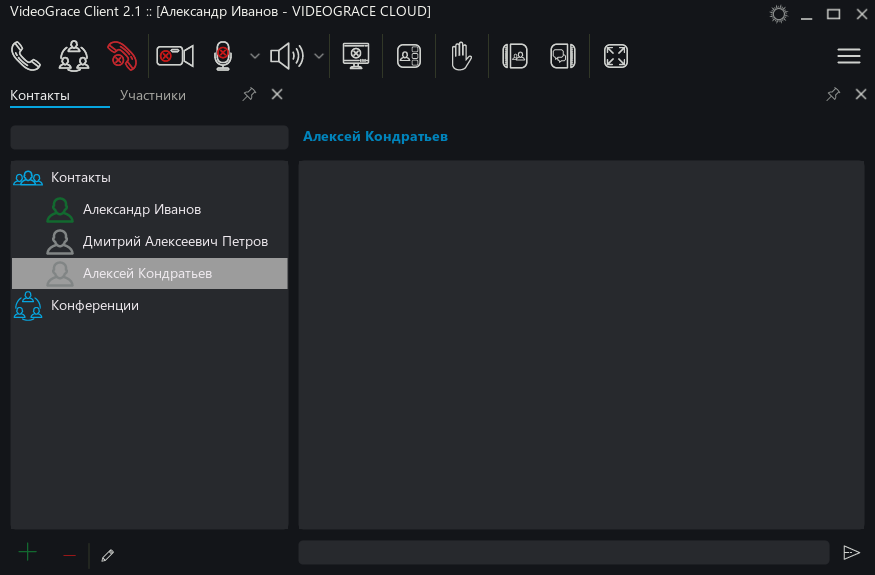Start a group conference call
This screenshot has height=575, width=875.
coord(73,56)
